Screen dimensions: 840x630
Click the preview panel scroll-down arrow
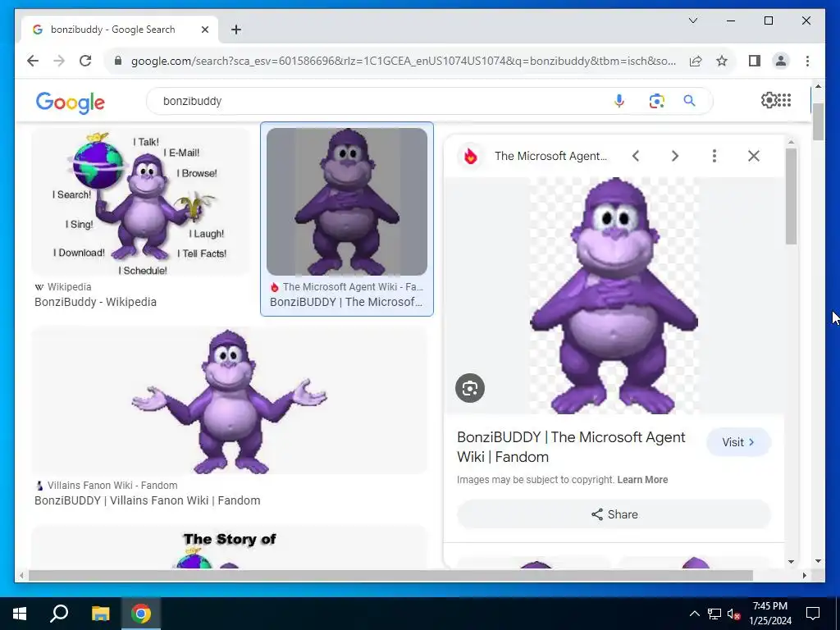coord(791,561)
